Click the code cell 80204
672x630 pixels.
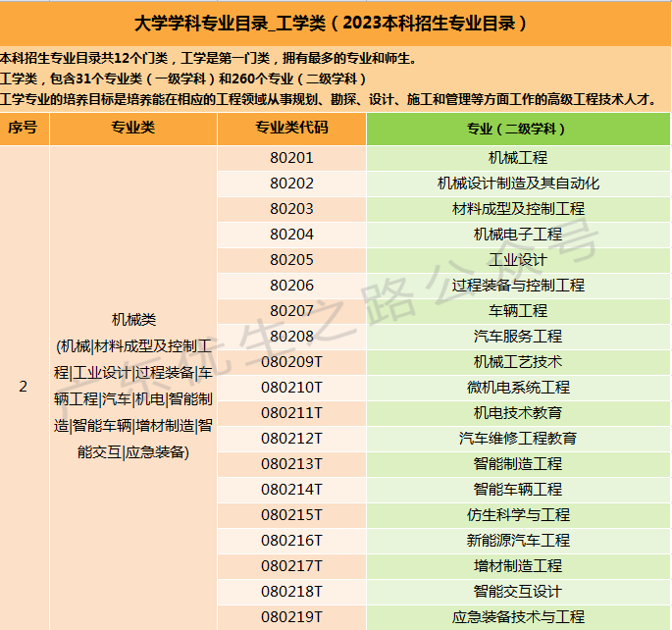[x=292, y=235]
